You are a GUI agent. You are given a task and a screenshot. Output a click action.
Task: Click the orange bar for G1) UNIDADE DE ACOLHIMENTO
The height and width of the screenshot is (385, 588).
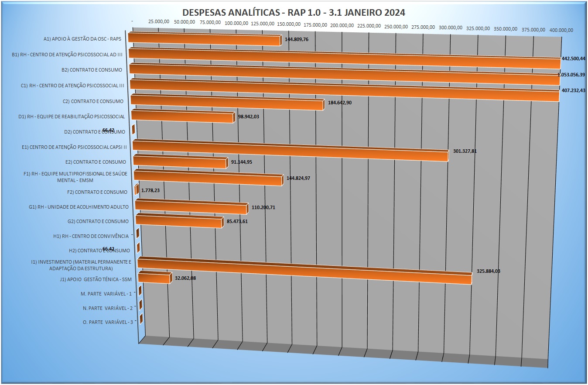[x=191, y=206]
